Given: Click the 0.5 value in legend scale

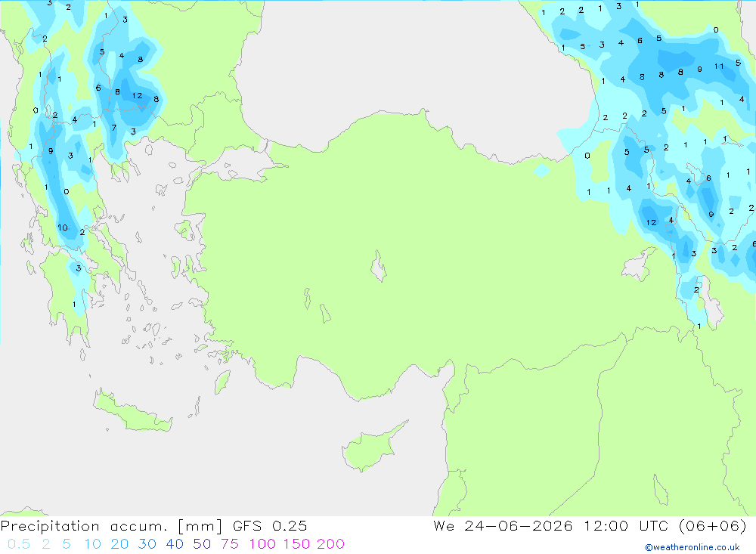Looking at the screenshot, I should click(x=19, y=544).
